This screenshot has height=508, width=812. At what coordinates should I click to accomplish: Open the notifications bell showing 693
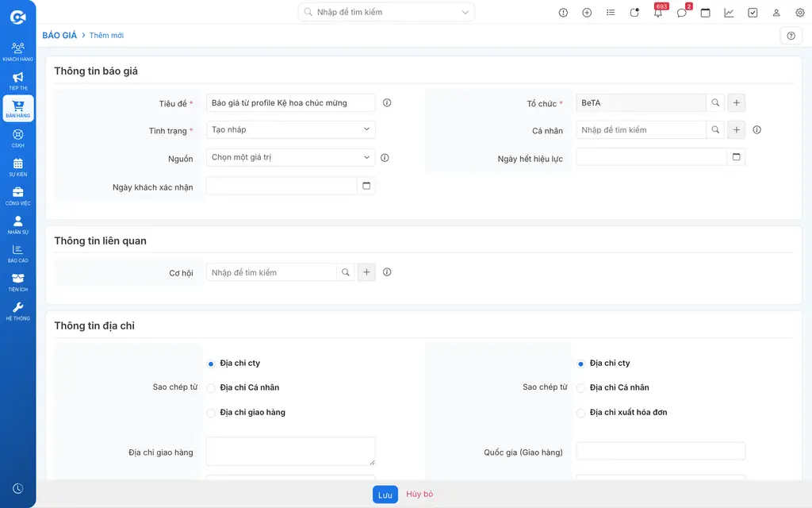(x=658, y=13)
